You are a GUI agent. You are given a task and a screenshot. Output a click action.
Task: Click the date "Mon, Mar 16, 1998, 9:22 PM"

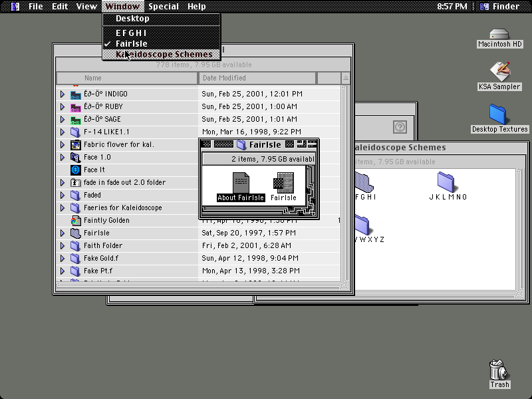(x=251, y=132)
